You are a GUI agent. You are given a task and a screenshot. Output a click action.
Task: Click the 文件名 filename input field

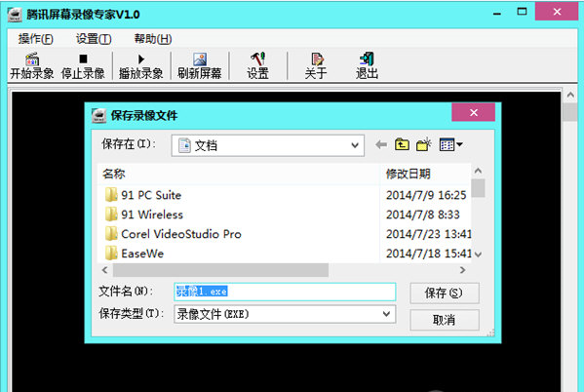click(285, 292)
